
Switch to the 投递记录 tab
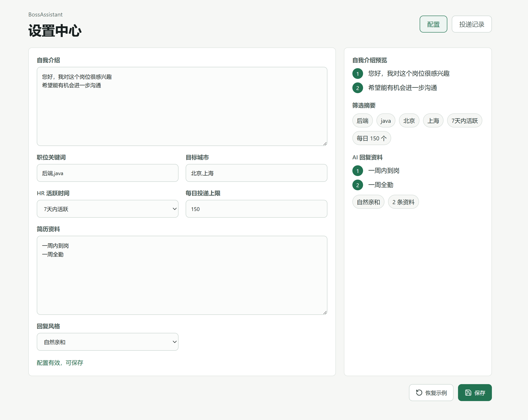[x=471, y=24]
